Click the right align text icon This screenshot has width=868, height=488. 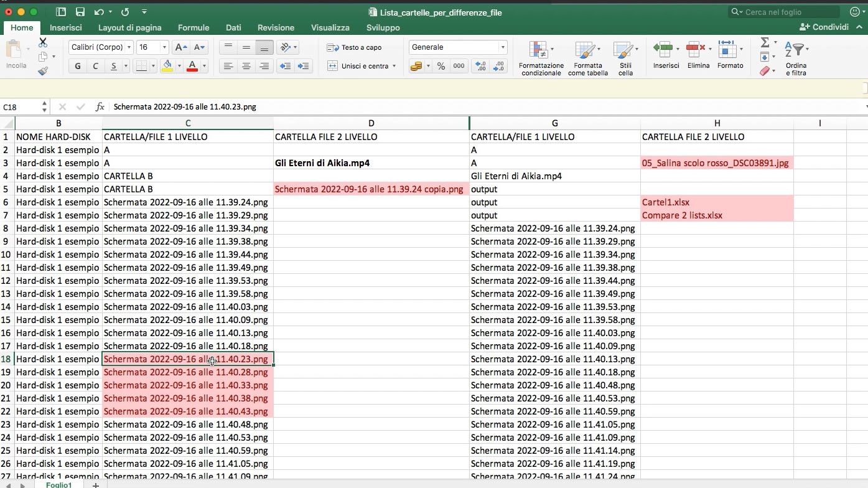pyautogui.click(x=264, y=66)
